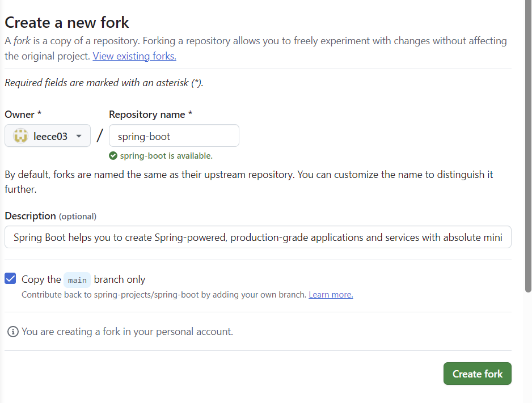The width and height of the screenshot is (532, 403).
Task: Open the View existing forks link
Action: [x=134, y=56]
